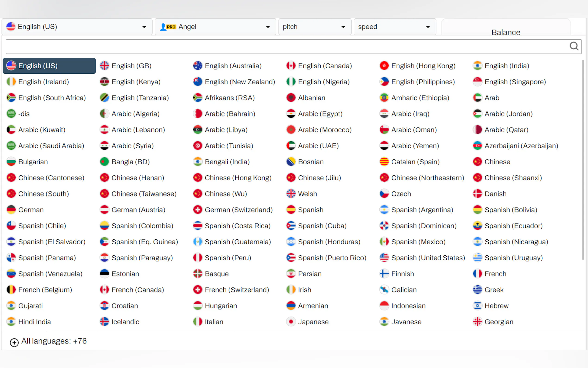Focus the language search input field
Viewport: 588px width, 368px height.
287,47
